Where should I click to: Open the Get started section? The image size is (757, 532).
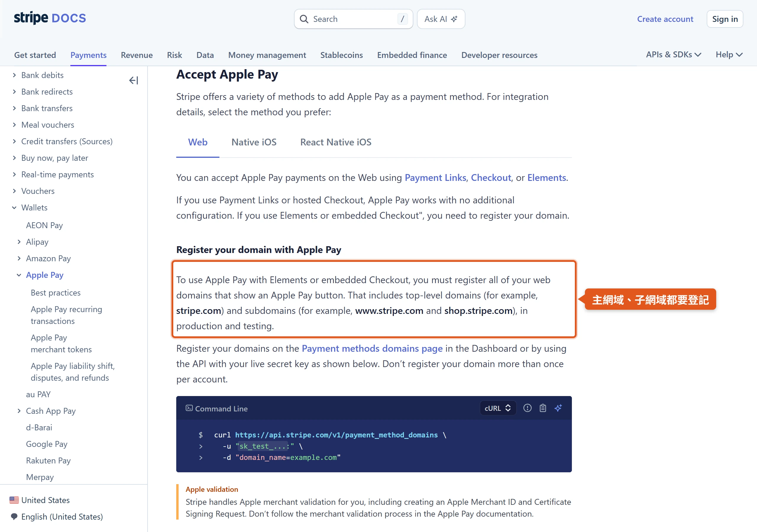pos(35,55)
